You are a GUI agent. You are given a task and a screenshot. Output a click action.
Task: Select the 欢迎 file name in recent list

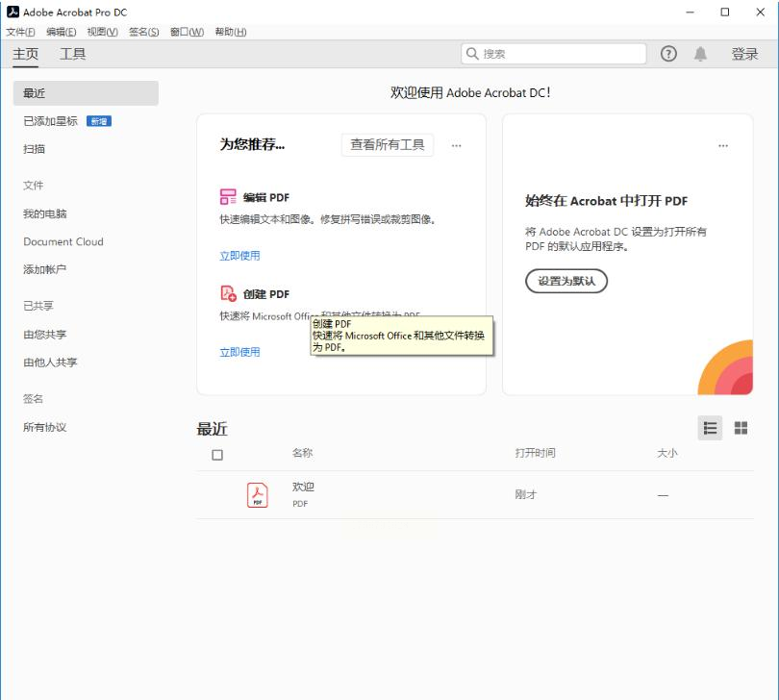(x=303, y=487)
